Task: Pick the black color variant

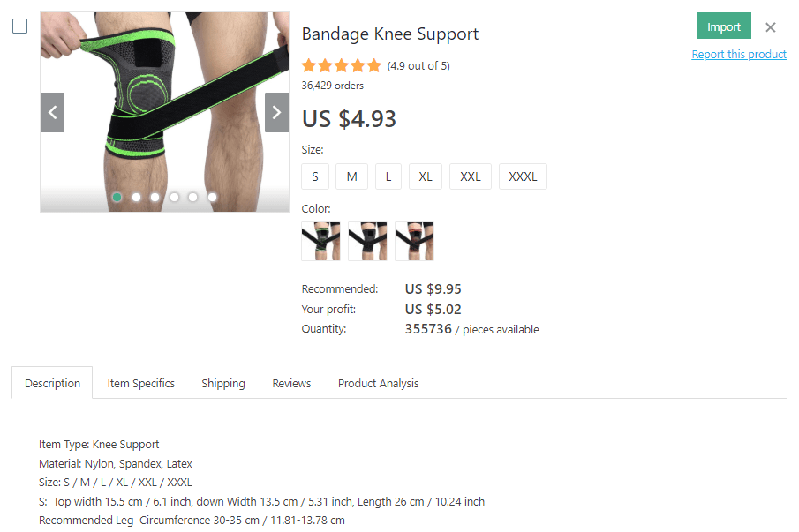Action: (367, 242)
